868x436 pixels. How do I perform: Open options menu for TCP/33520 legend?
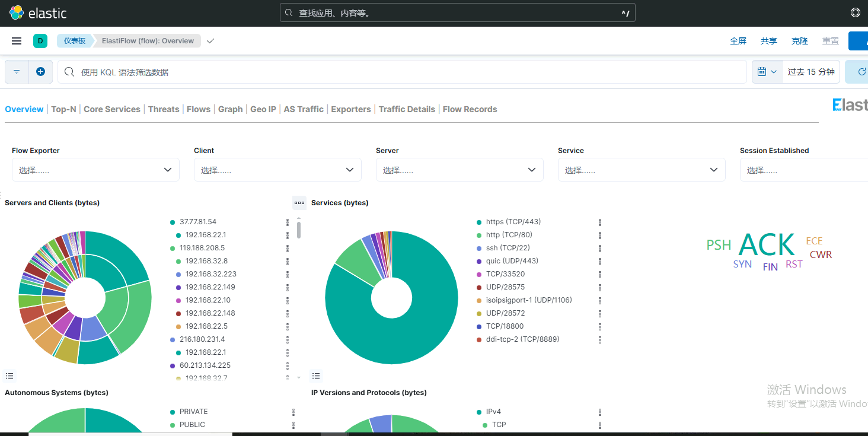[600, 275]
